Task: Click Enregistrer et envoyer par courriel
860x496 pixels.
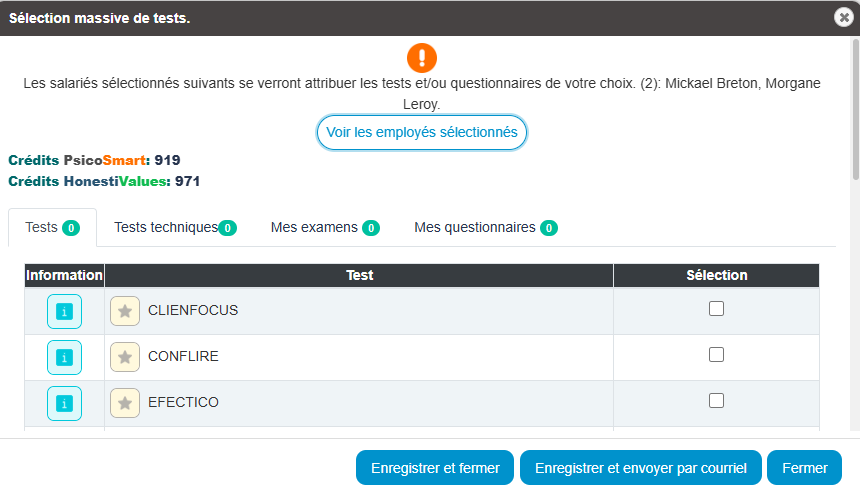Action: point(640,468)
